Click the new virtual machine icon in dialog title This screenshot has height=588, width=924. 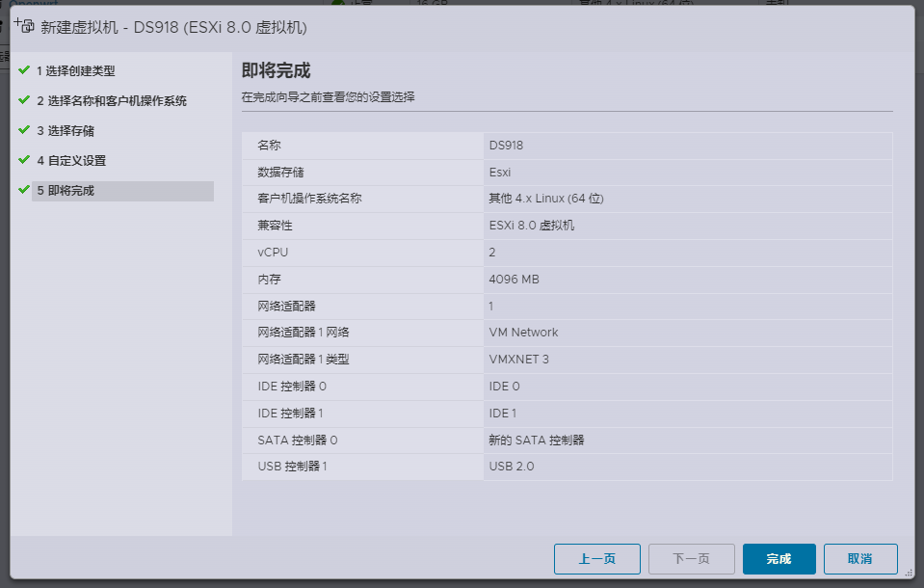24,26
